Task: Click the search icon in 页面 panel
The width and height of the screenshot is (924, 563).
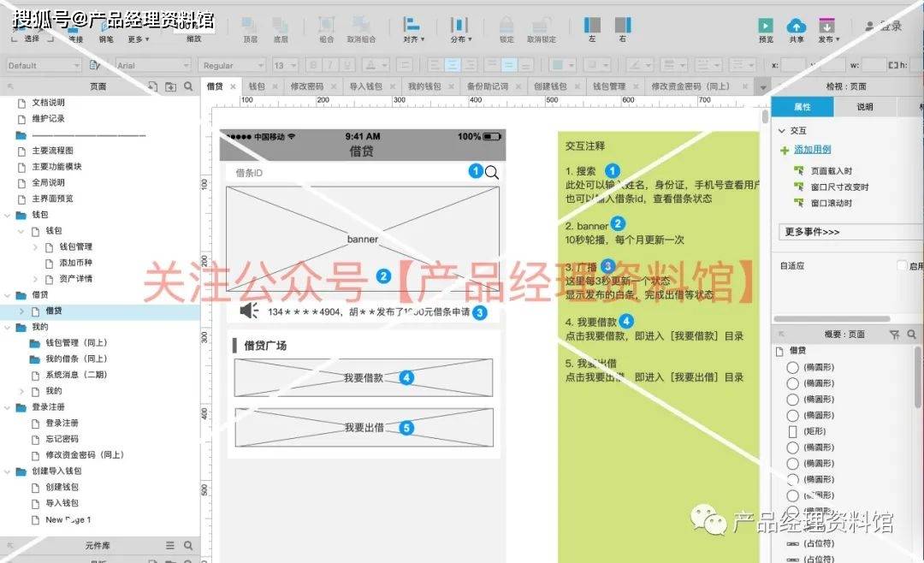Action: 188,86
